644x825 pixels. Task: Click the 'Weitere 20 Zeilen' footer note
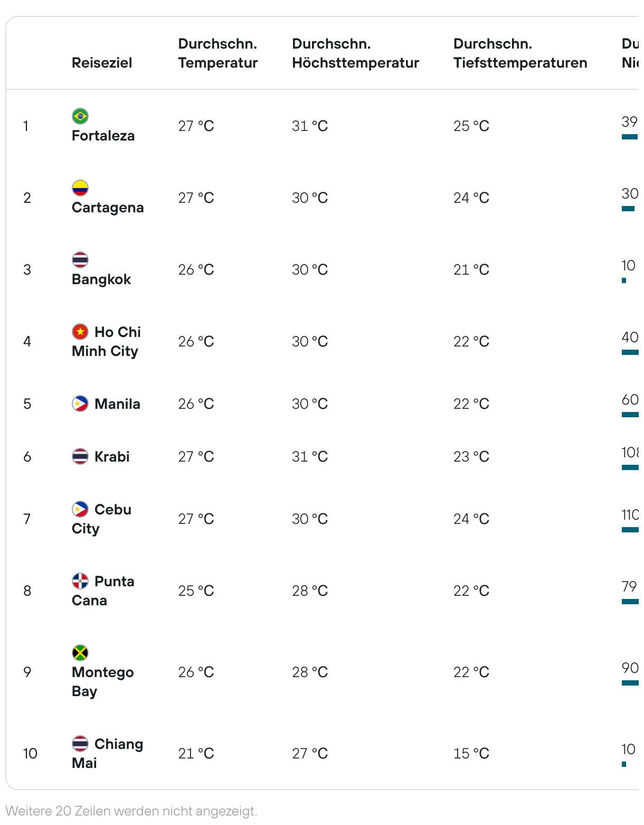(x=131, y=811)
